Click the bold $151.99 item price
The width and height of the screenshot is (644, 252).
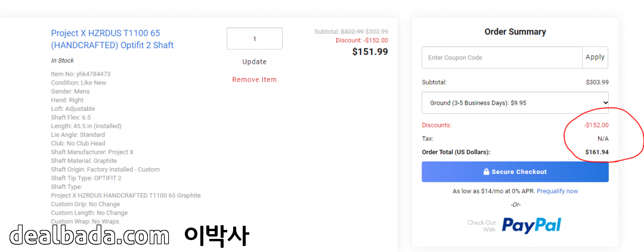coord(370,52)
